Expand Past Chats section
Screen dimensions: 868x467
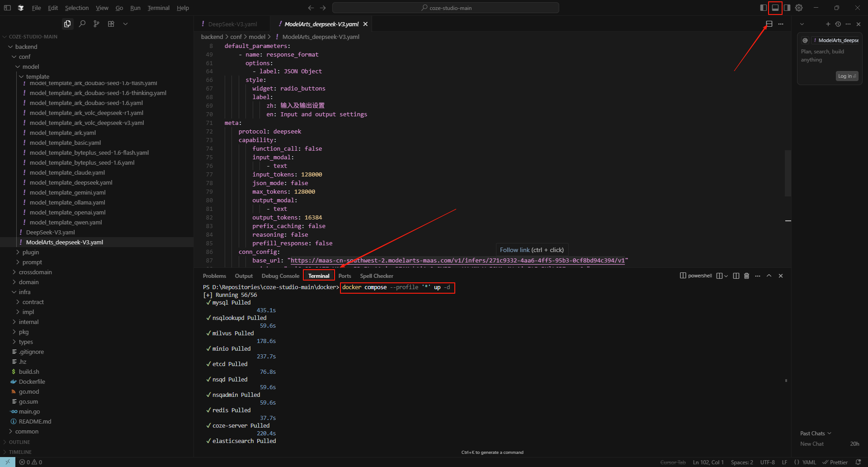[x=816, y=434]
